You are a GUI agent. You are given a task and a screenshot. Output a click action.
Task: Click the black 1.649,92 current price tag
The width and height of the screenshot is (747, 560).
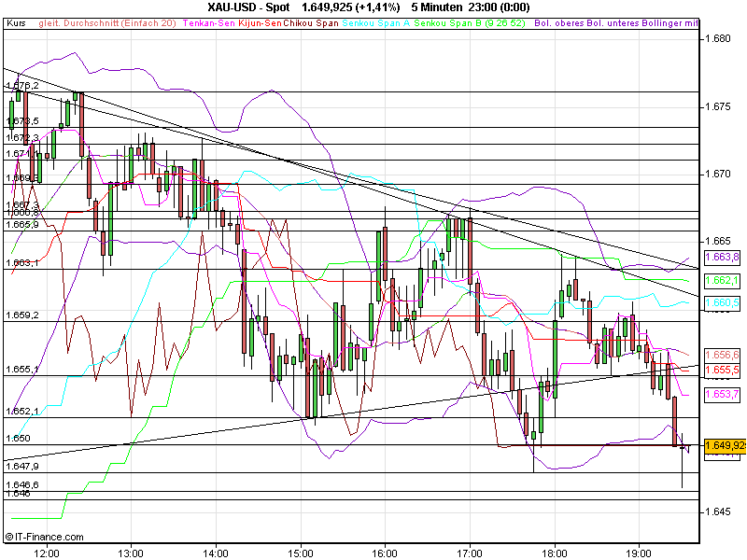[724, 447]
